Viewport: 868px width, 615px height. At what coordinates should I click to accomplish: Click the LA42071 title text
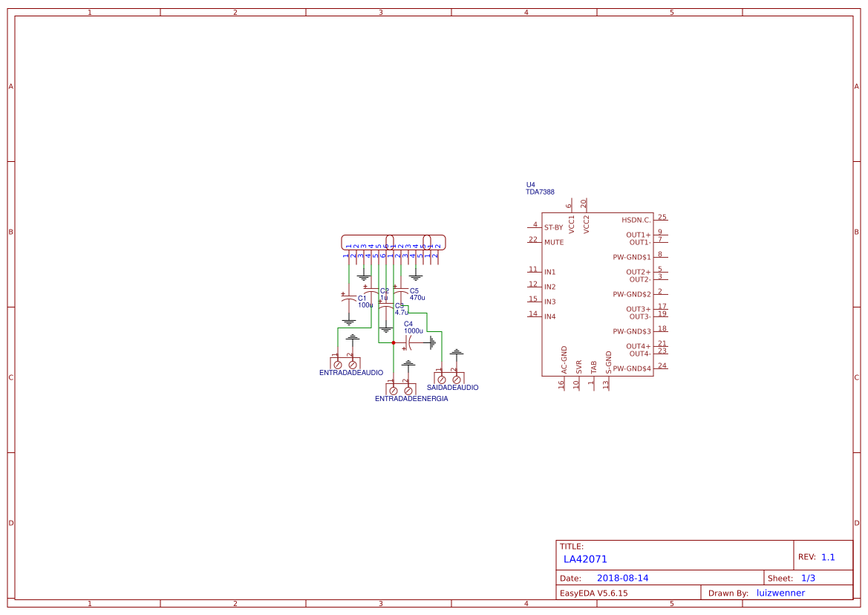(x=584, y=559)
